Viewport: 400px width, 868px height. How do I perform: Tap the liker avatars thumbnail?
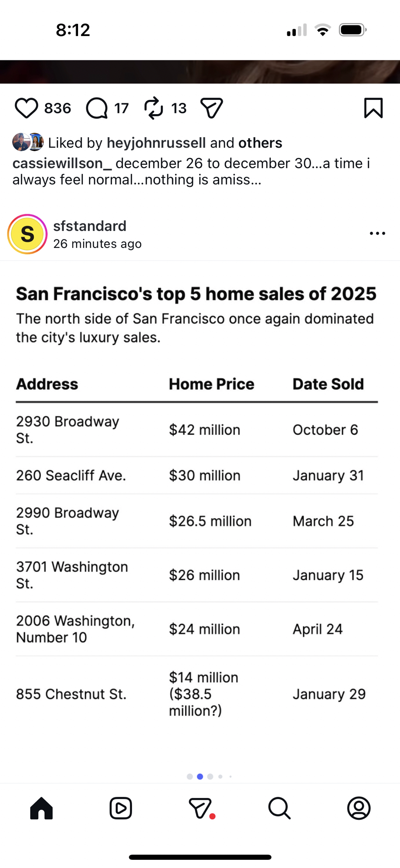28,142
